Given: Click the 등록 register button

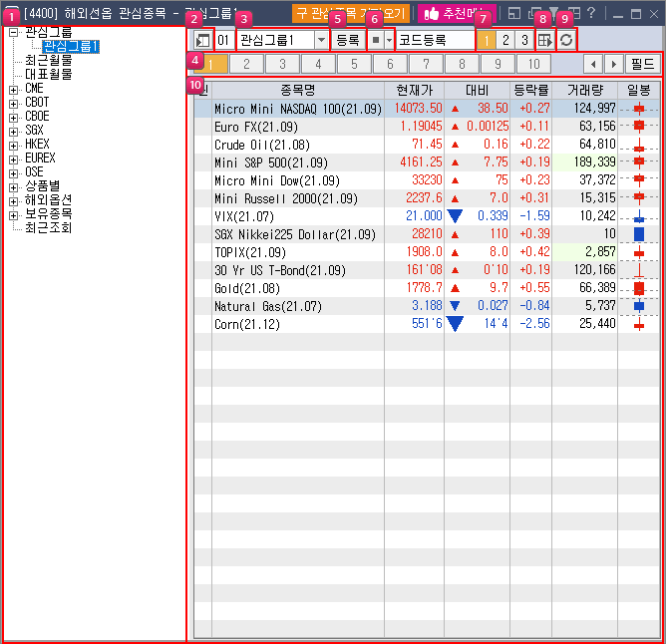Looking at the screenshot, I should [x=348, y=40].
